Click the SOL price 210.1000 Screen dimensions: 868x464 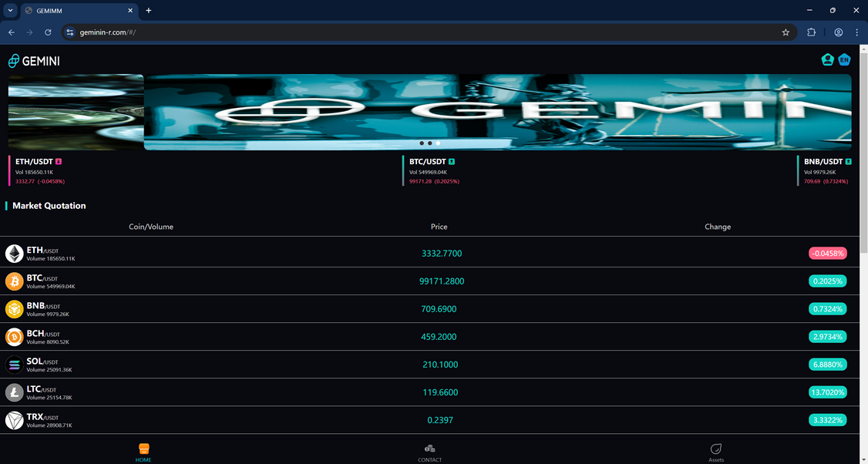point(440,365)
